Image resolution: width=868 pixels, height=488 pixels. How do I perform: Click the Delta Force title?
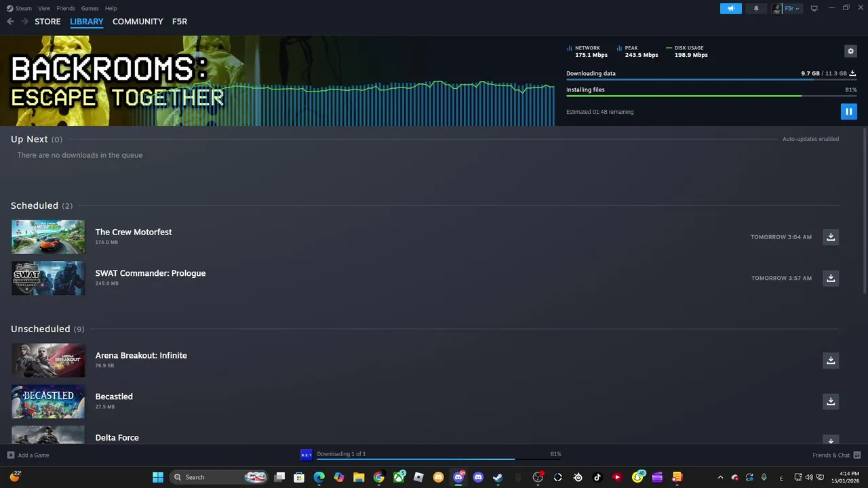click(x=117, y=438)
